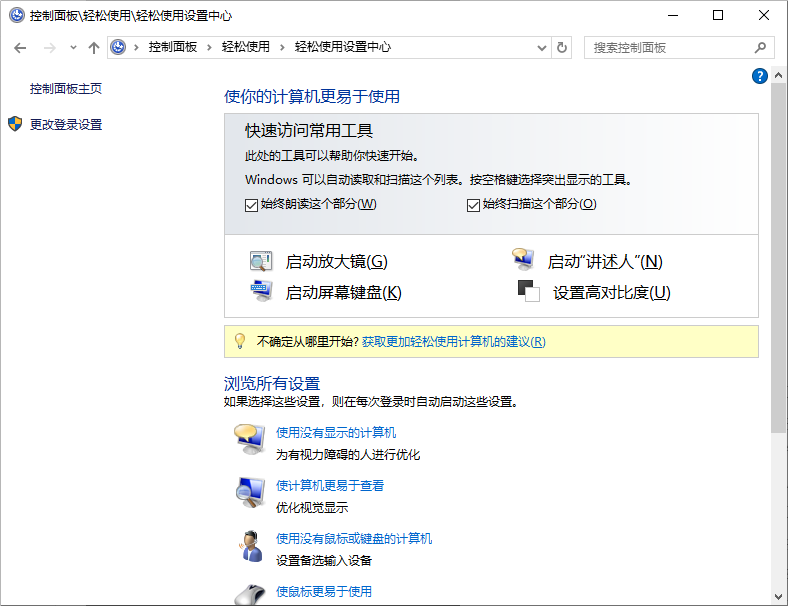Open 设置高对比度(U)
Image resolution: width=788 pixels, height=606 pixels.
coord(612,292)
